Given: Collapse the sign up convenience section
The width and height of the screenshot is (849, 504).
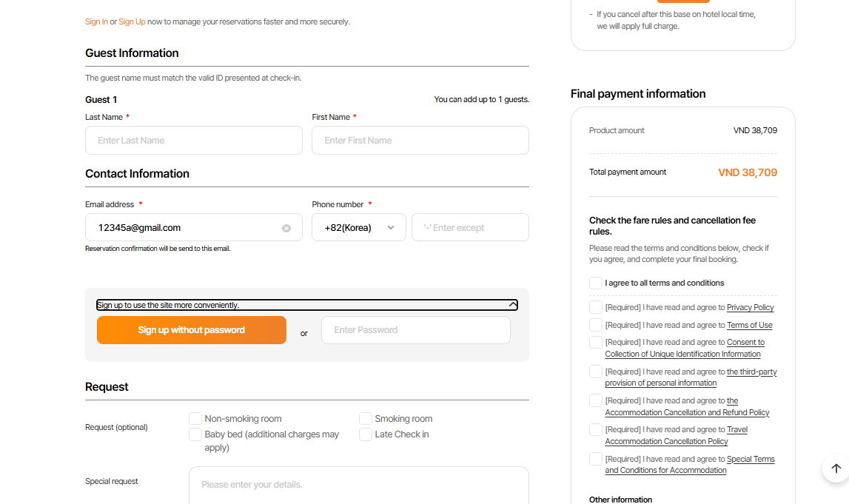Looking at the screenshot, I should 513,305.
